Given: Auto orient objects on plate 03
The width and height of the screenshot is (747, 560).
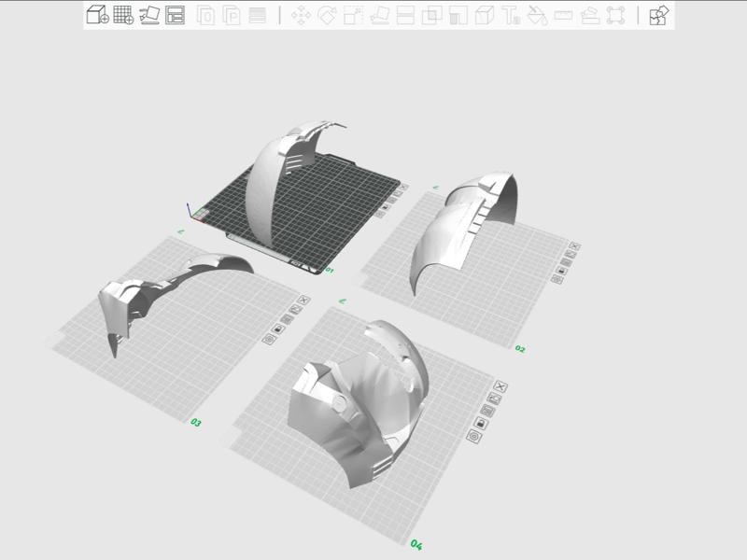Looking at the screenshot, I should click(296, 310).
